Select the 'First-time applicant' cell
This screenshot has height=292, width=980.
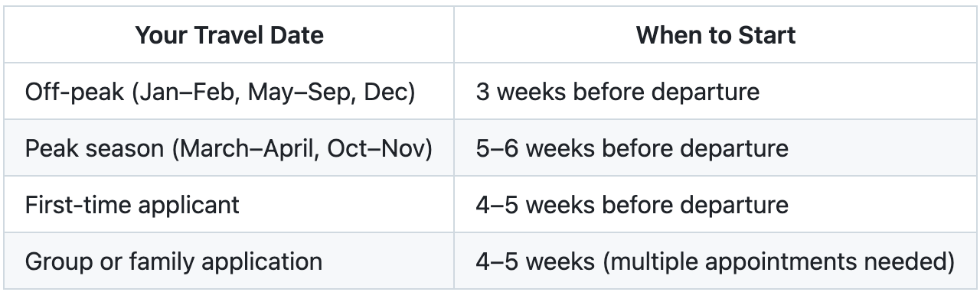[x=229, y=205]
